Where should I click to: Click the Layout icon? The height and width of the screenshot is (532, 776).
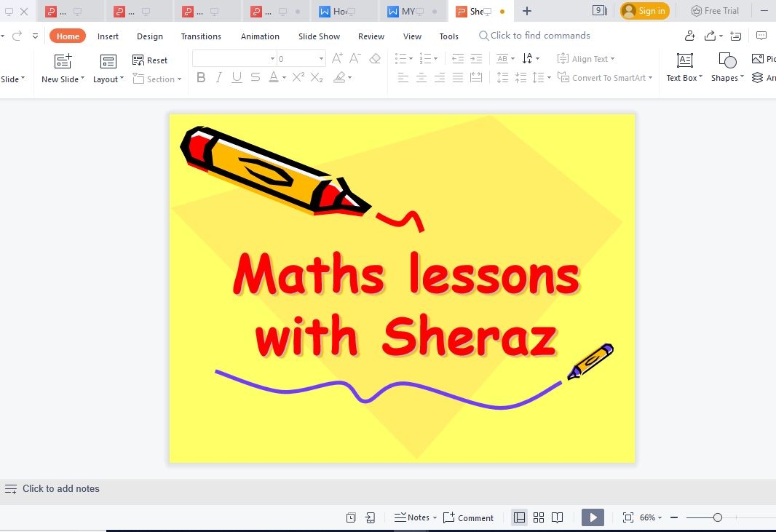click(108, 61)
